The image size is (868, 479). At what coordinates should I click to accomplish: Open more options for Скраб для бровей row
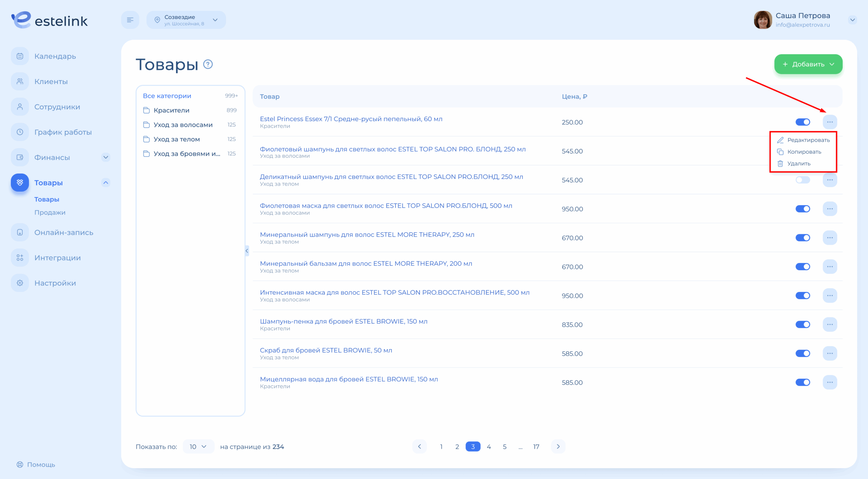[830, 353]
